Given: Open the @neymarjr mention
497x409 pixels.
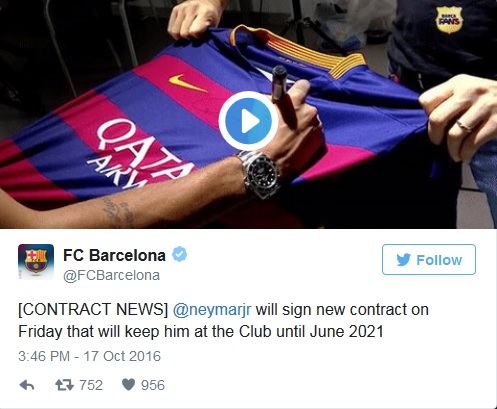Looking at the screenshot, I should 212,310.
